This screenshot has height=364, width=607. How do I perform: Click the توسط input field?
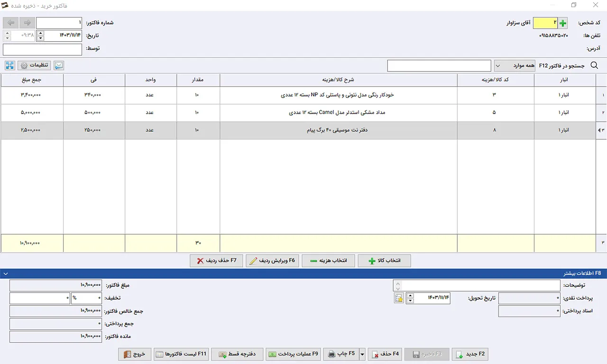point(43,49)
